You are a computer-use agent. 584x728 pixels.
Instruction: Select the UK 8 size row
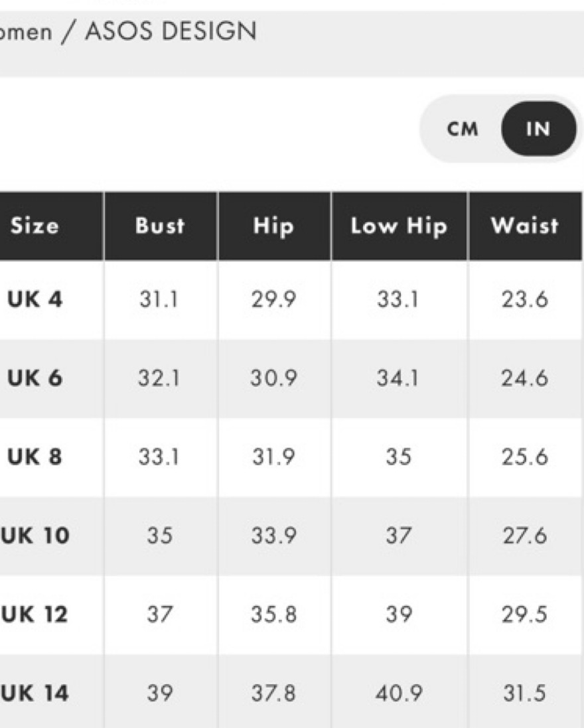point(292,457)
